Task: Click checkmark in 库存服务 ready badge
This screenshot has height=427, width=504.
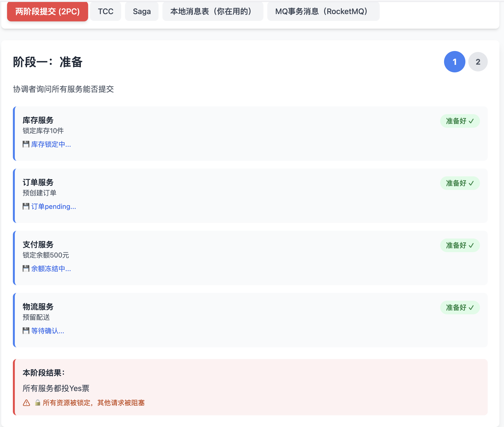Action: 471,121
